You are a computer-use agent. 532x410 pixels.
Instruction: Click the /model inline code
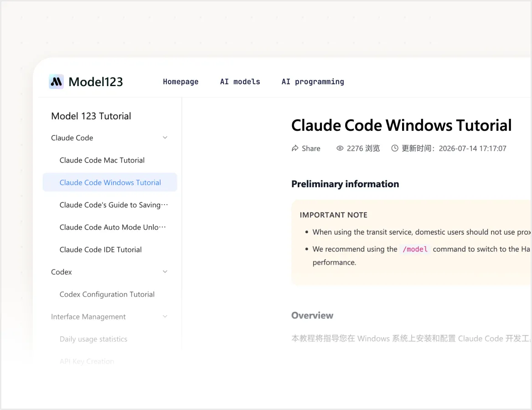click(x=415, y=249)
